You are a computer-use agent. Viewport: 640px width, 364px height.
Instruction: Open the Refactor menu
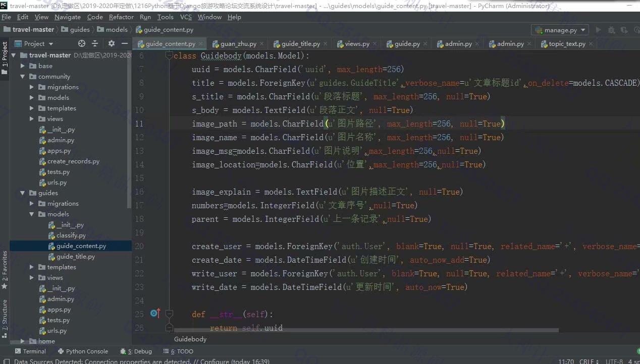(x=122, y=17)
